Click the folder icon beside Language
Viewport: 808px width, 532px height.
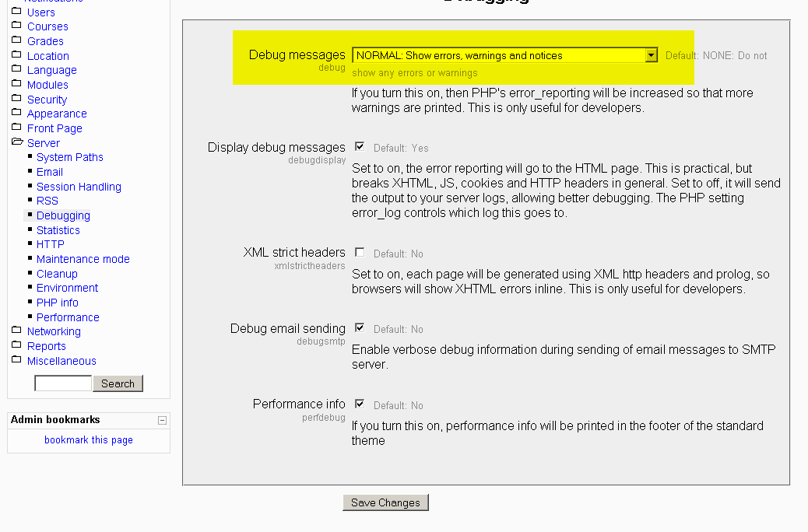tap(16, 68)
